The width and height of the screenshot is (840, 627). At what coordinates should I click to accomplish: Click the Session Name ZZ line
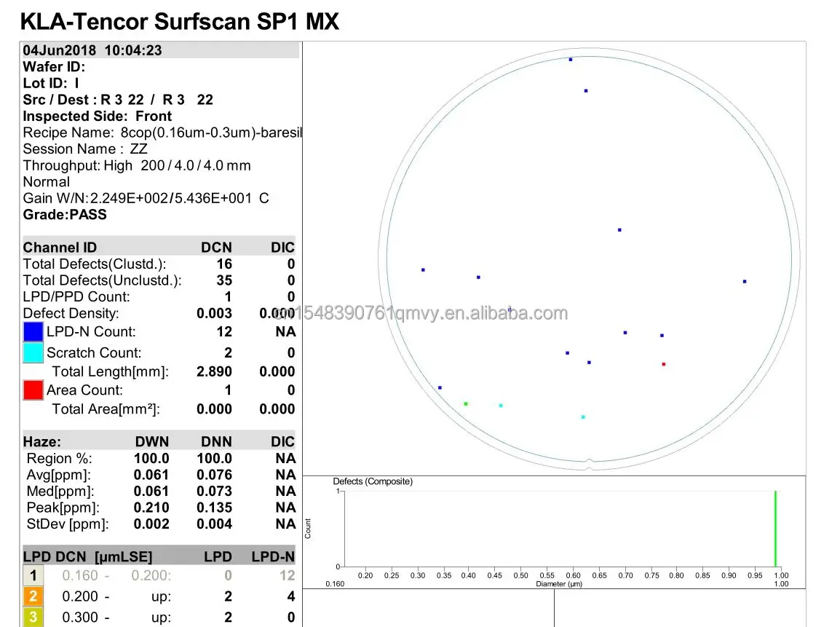tap(85, 149)
